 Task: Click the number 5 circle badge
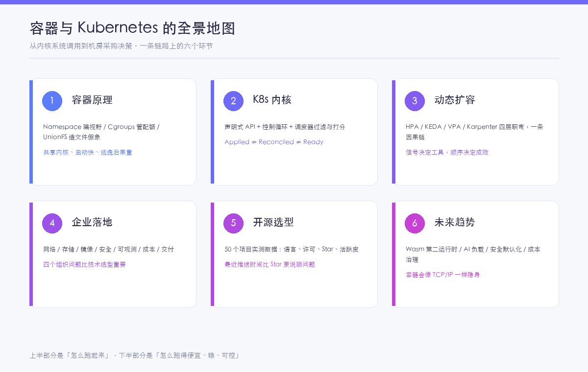tap(233, 223)
